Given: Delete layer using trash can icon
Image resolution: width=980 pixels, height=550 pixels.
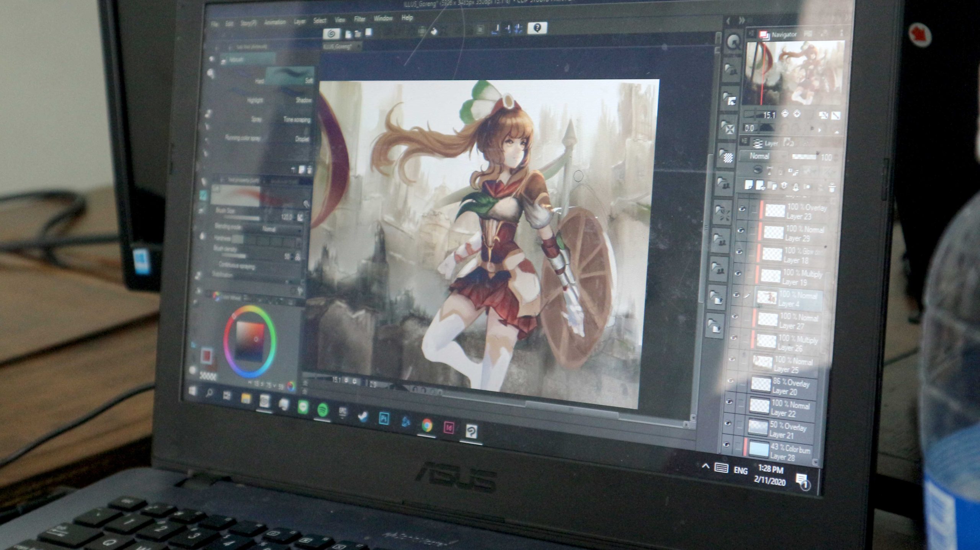Looking at the screenshot, I should pyautogui.click(x=831, y=187).
